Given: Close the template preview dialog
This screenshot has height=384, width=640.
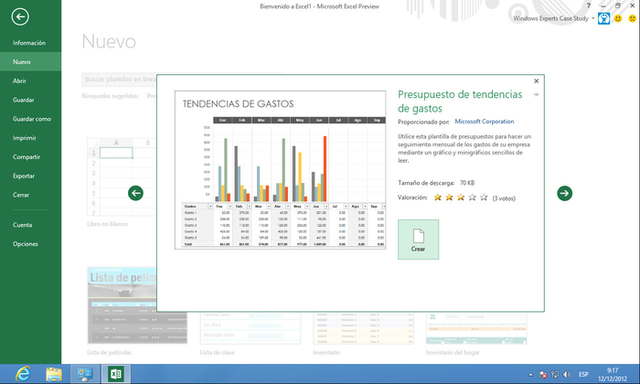Looking at the screenshot, I should (x=536, y=81).
